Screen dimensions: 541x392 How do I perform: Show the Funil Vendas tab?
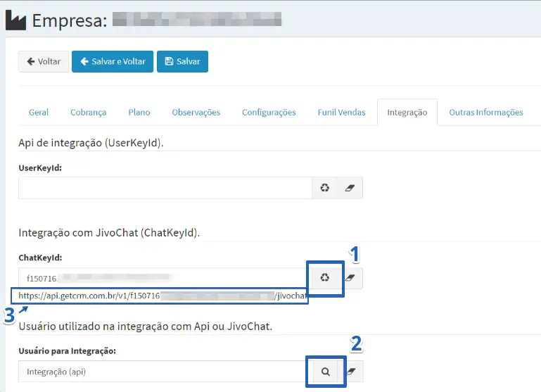[x=341, y=112]
